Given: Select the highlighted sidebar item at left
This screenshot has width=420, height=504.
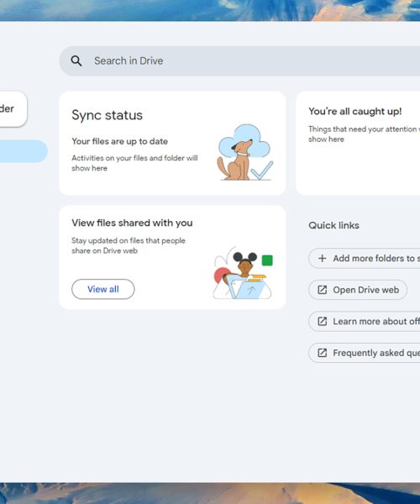Looking at the screenshot, I should click(24, 151).
